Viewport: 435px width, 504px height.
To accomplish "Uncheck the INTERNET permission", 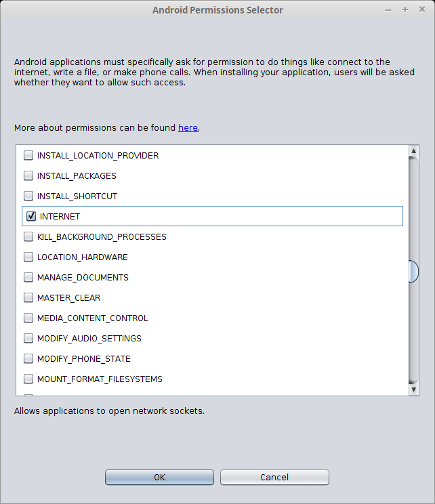I will [x=31, y=216].
